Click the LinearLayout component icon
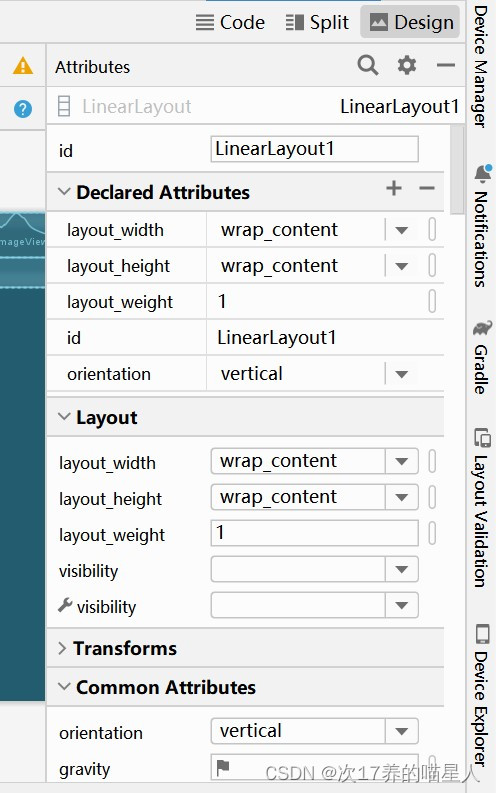This screenshot has width=496, height=793. tap(64, 107)
